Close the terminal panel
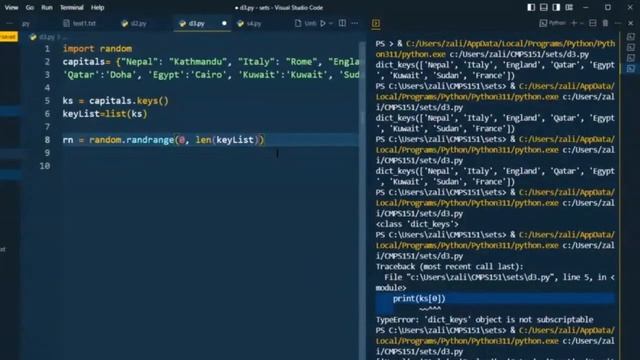640x360 pixels. pos(631,23)
